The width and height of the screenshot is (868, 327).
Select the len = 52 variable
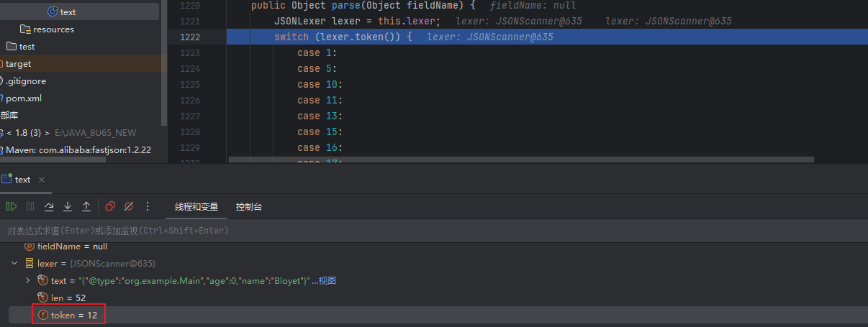click(x=434, y=298)
